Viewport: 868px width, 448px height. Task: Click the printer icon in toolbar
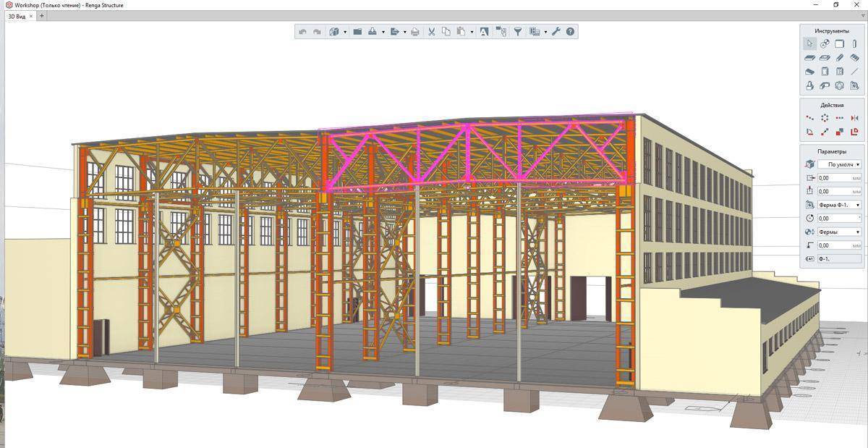(x=414, y=32)
